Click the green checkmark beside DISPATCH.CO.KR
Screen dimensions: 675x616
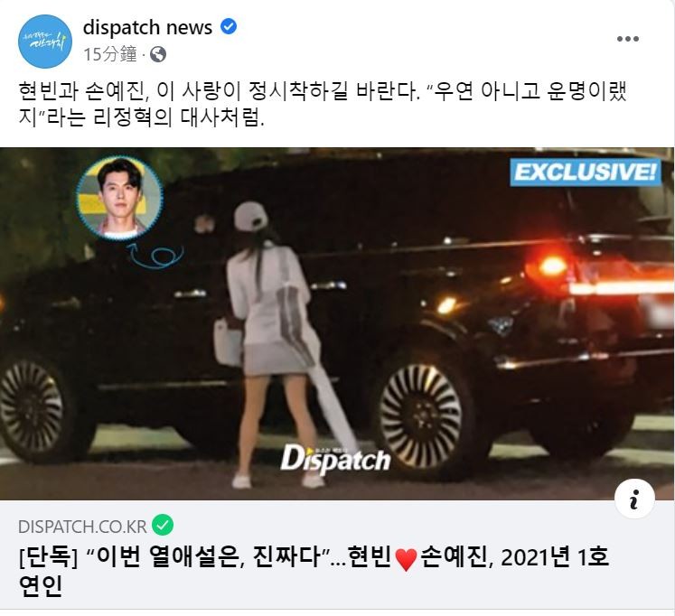point(164,525)
